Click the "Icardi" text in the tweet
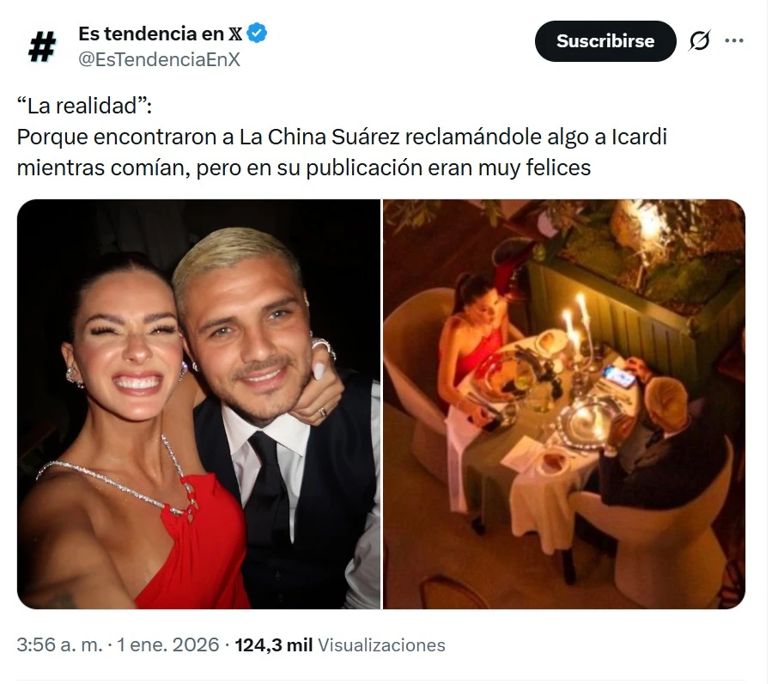784x684 pixels. pos(640,137)
